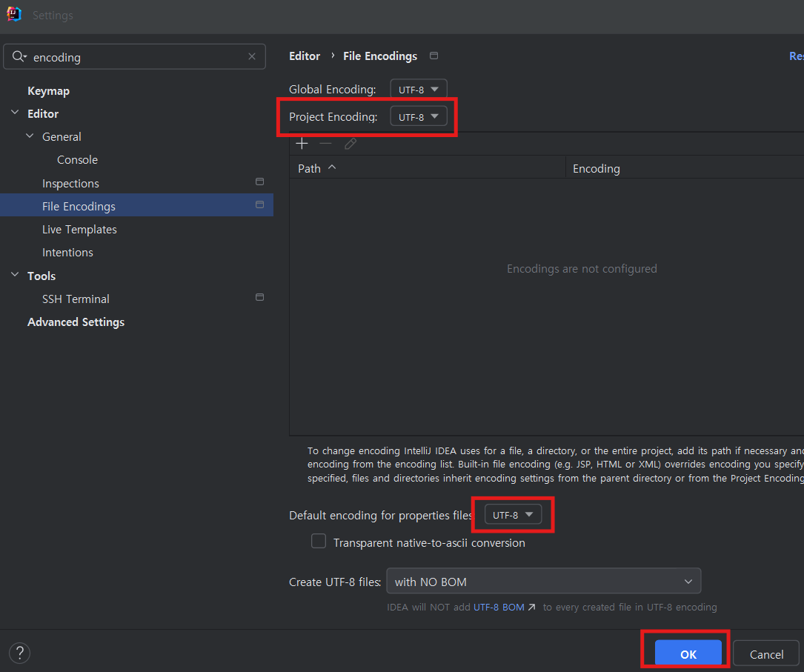804x672 pixels.
Task: Collapse the Tools tree node
Action: pyautogui.click(x=15, y=275)
